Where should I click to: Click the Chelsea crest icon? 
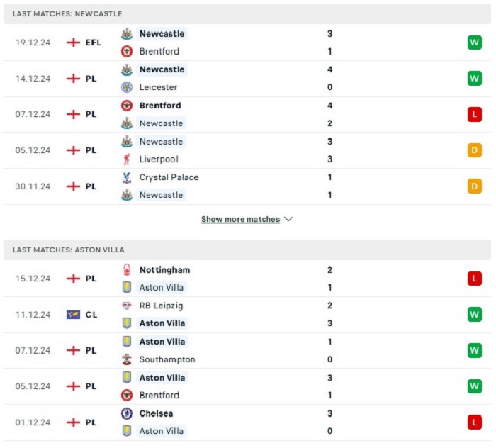pyautogui.click(x=127, y=413)
